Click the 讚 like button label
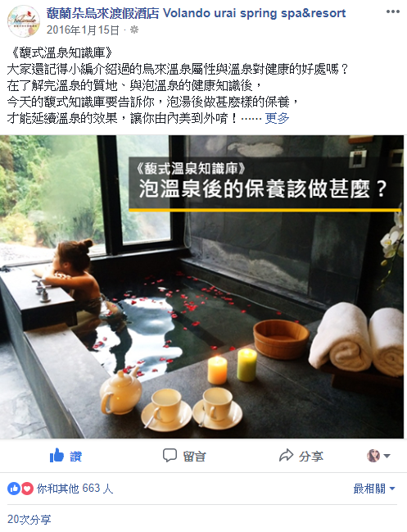407x532 pixels. [75, 456]
